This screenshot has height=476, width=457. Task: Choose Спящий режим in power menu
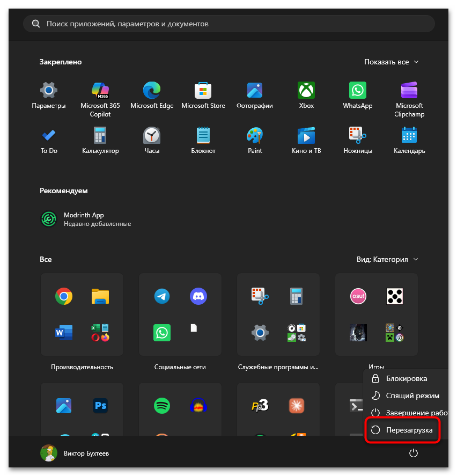(406, 396)
